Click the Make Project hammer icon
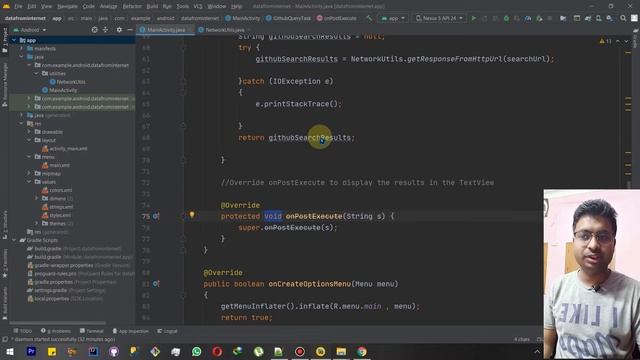 369,18
